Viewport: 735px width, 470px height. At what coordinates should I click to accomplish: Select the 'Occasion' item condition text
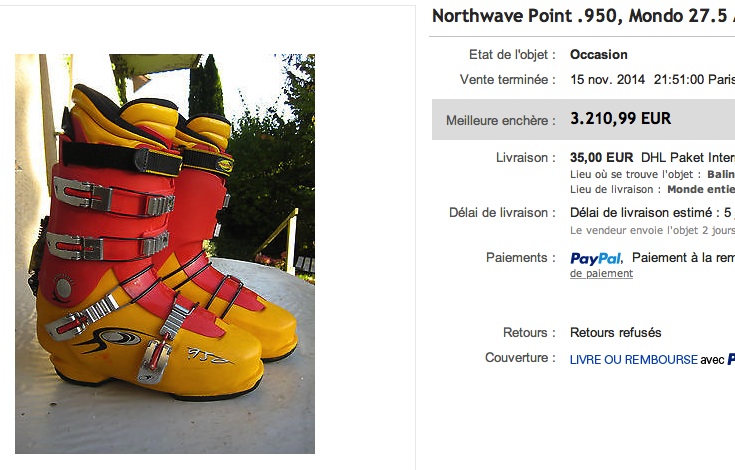(x=599, y=54)
